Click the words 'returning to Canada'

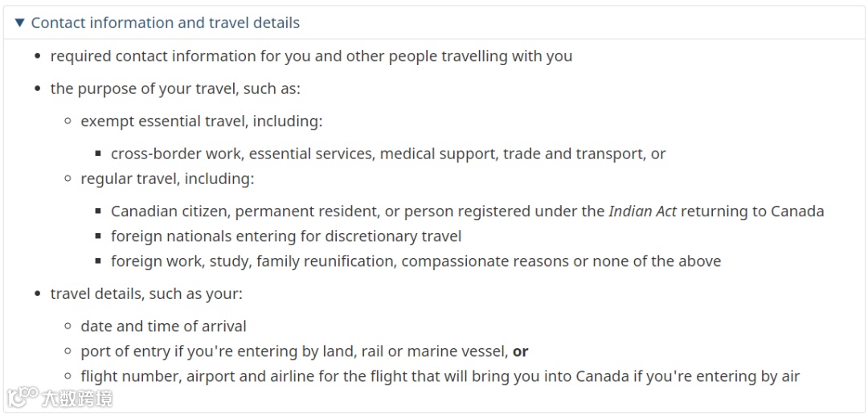coord(752,211)
